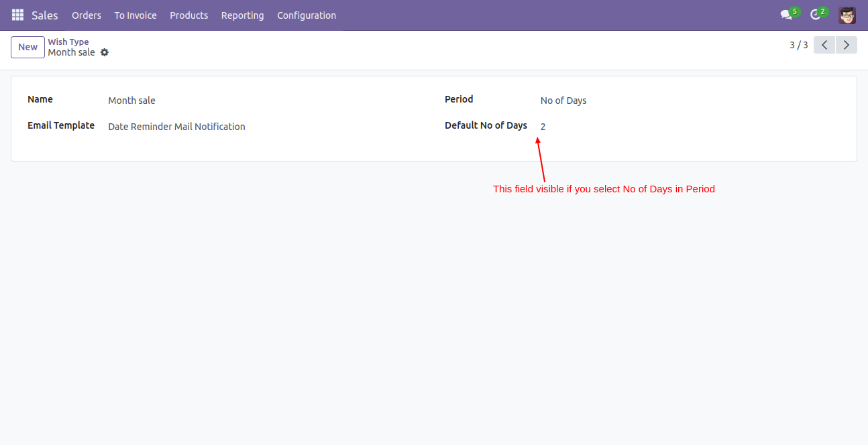This screenshot has height=445, width=868.
Task: Open the gear actions menu
Action: click(105, 52)
